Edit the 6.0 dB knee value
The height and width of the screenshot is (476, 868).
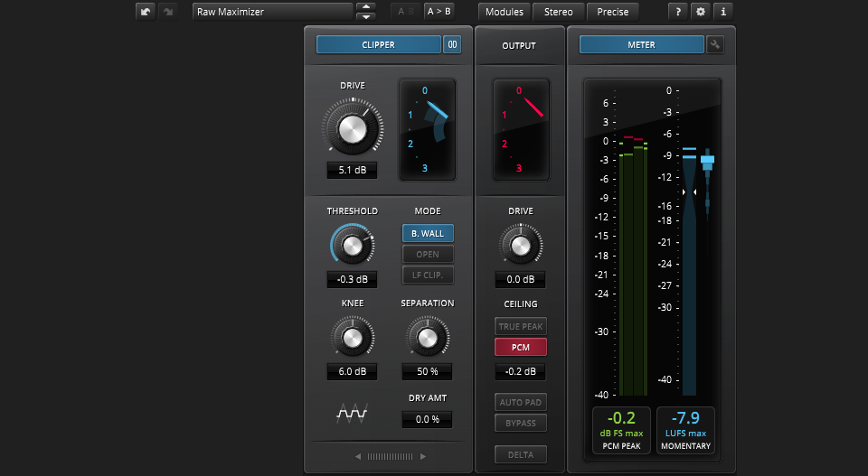(352, 371)
